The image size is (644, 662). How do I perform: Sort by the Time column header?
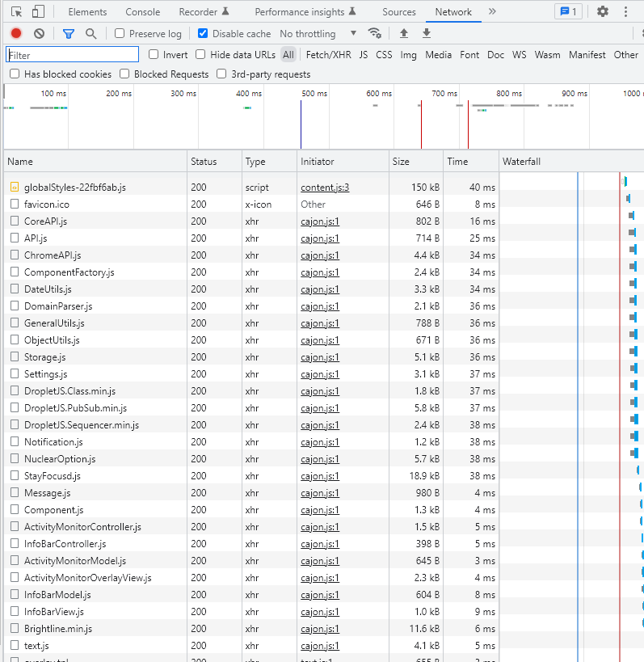(471, 162)
